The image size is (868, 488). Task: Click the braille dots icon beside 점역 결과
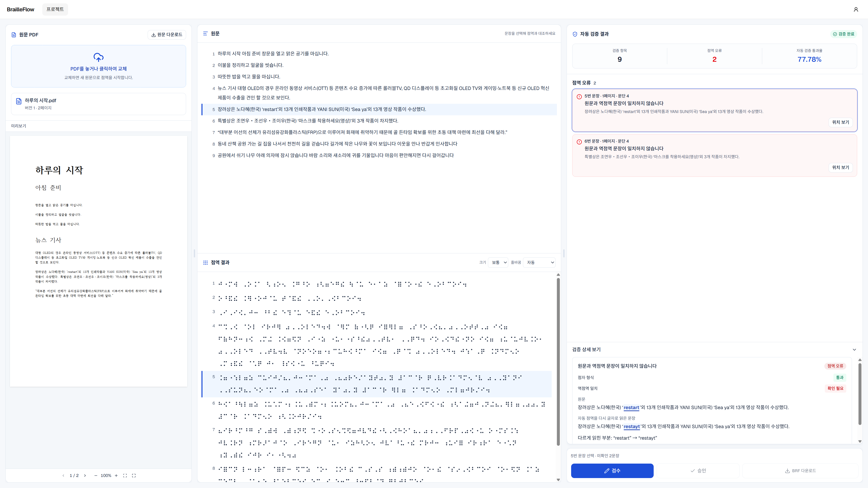(205, 263)
